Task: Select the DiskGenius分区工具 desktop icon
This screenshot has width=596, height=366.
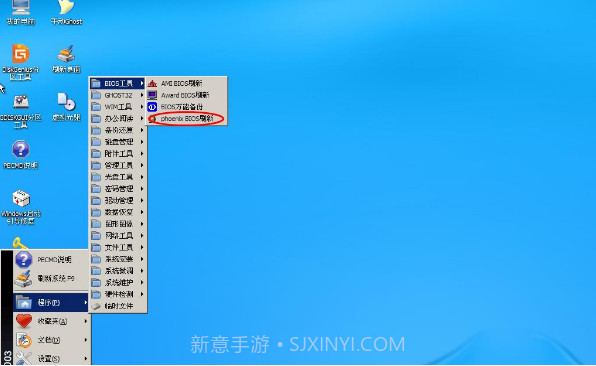Action: [21, 62]
